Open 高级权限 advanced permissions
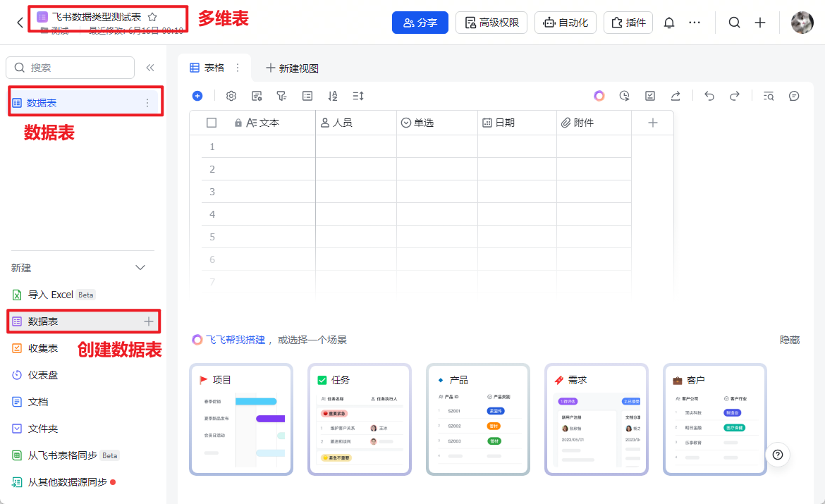 491,23
